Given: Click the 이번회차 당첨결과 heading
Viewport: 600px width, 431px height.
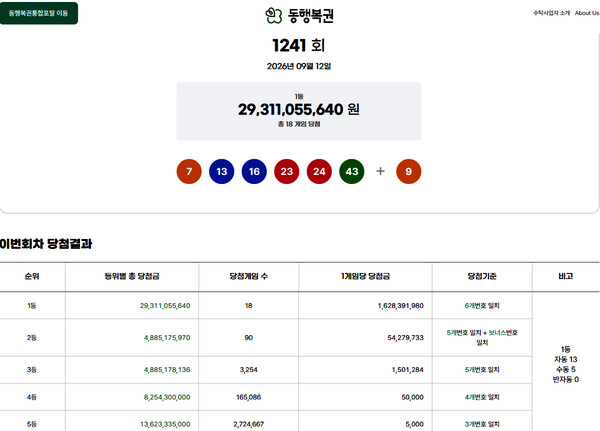Looking at the screenshot, I should click(46, 244).
